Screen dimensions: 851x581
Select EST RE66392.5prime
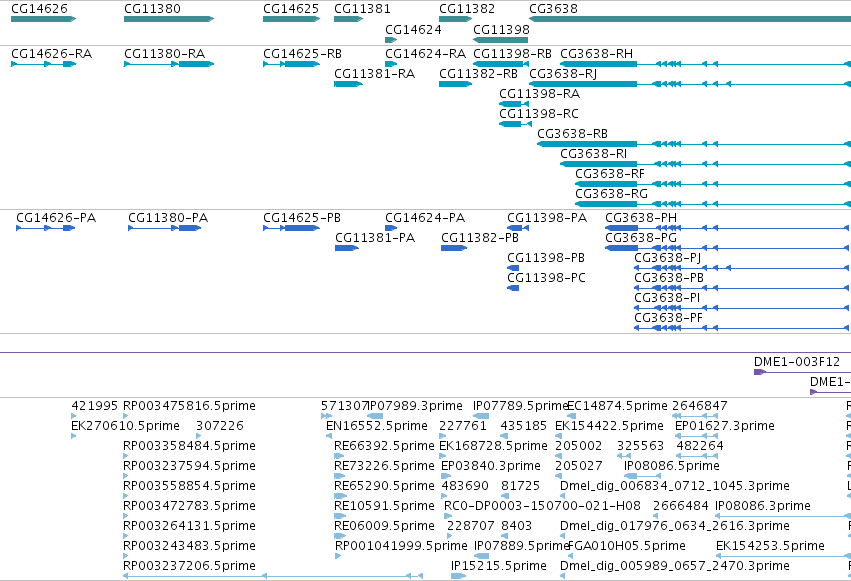click(339, 456)
